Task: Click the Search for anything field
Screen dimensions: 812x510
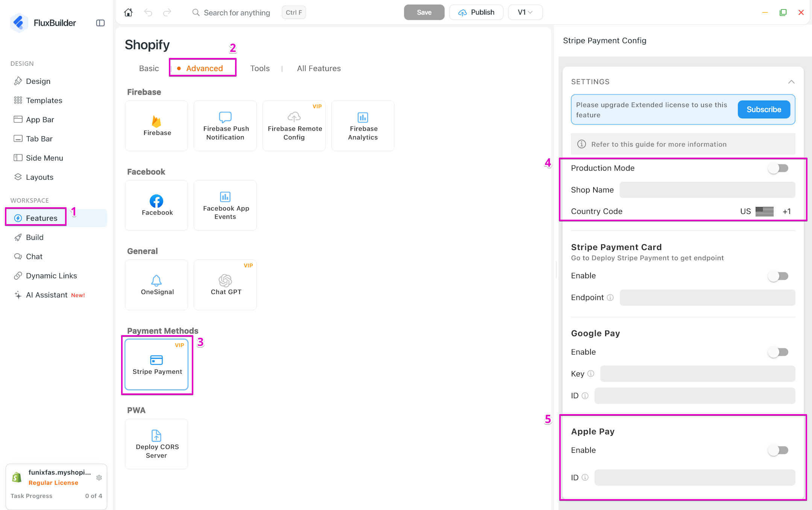Action: tap(237, 13)
